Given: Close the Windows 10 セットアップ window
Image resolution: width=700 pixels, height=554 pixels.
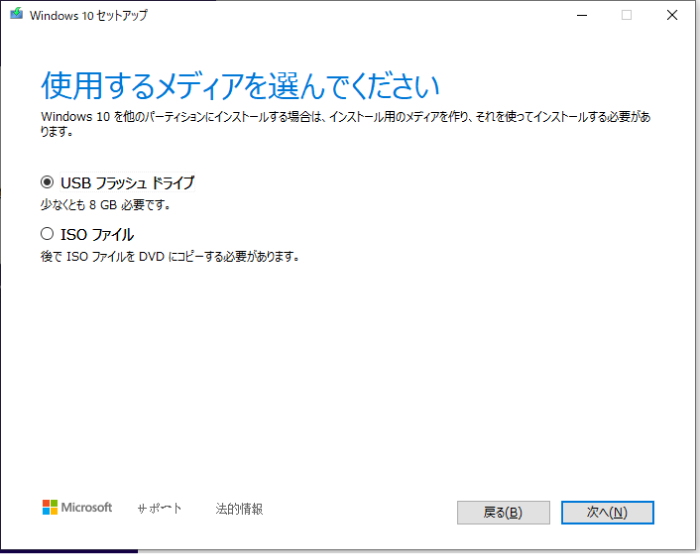Looking at the screenshot, I should 672,15.
